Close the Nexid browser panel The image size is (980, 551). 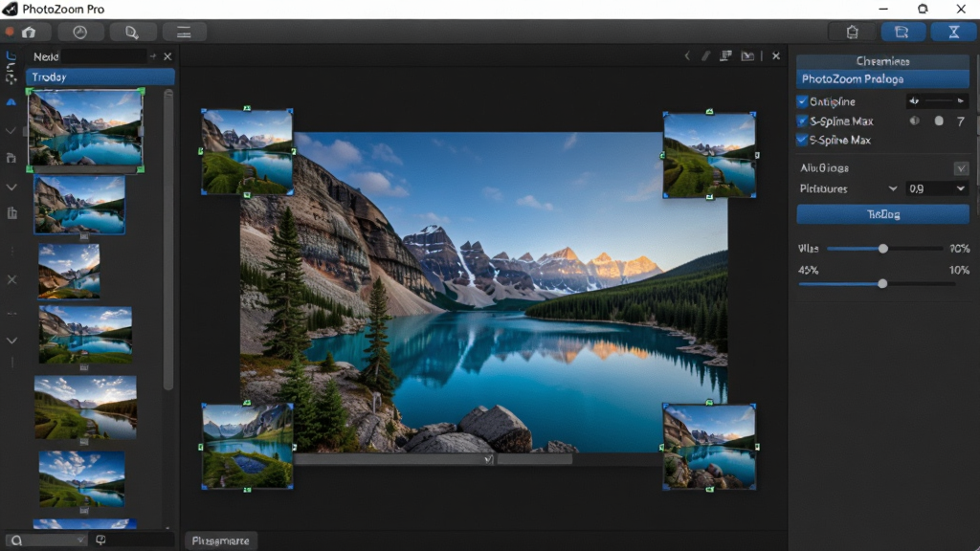click(167, 56)
